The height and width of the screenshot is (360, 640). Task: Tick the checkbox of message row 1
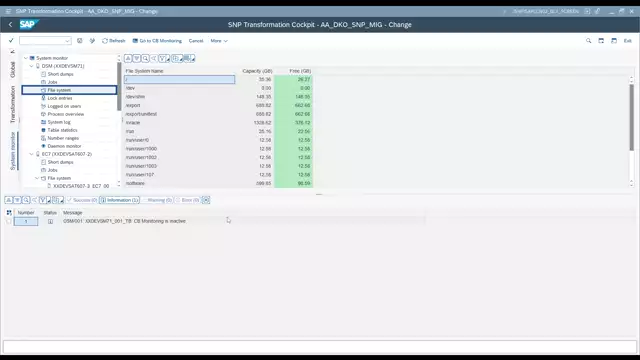(9, 221)
